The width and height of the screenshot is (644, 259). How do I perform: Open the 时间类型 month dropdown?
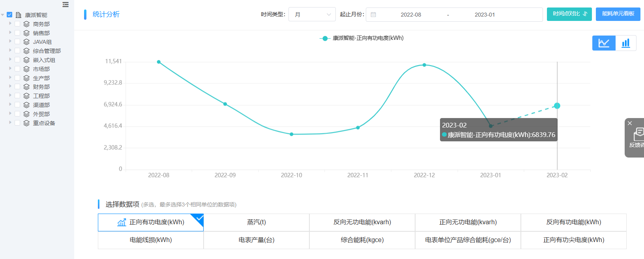coord(312,15)
